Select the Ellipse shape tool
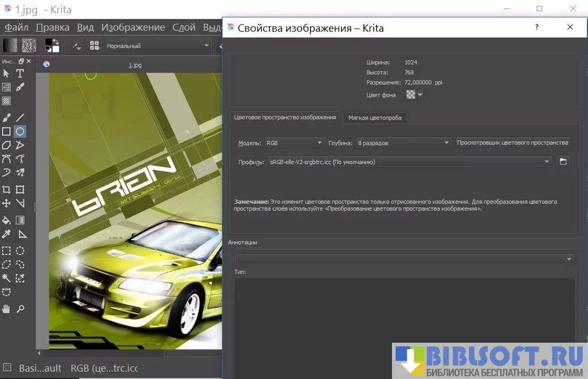This screenshot has height=379, width=588. tap(20, 131)
